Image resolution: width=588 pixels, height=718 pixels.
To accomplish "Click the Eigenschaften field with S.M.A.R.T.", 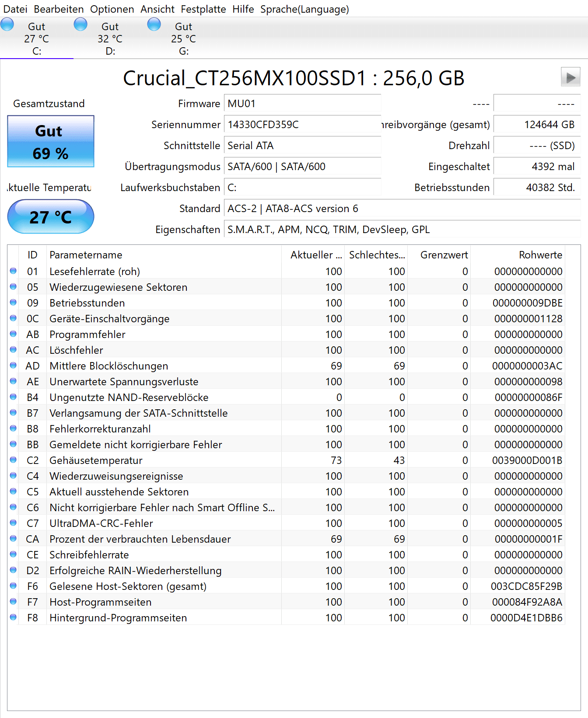I will pyautogui.click(x=402, y=230).
